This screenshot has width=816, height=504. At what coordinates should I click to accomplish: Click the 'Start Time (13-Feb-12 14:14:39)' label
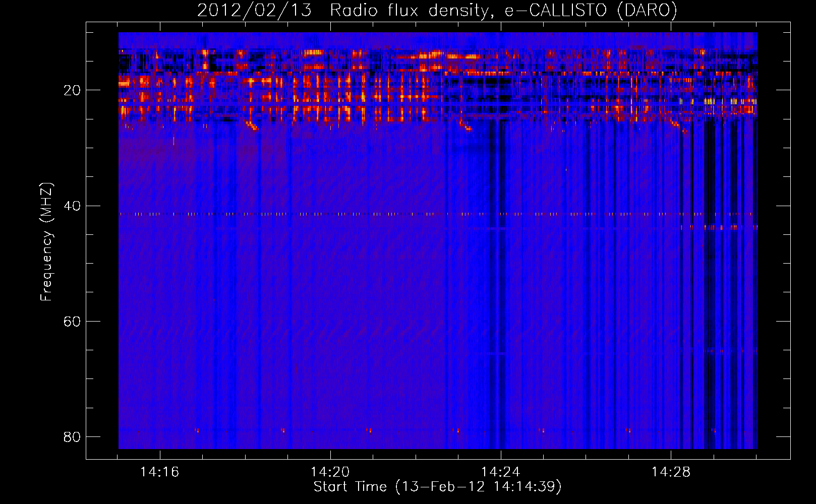[x=437, y=487]
